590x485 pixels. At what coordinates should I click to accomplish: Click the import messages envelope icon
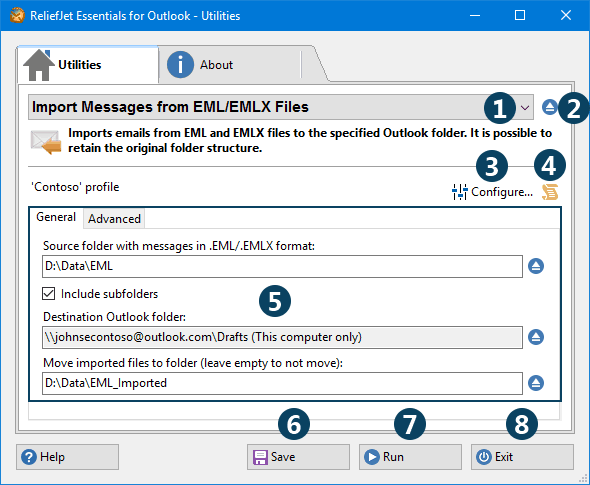[46, 142]
